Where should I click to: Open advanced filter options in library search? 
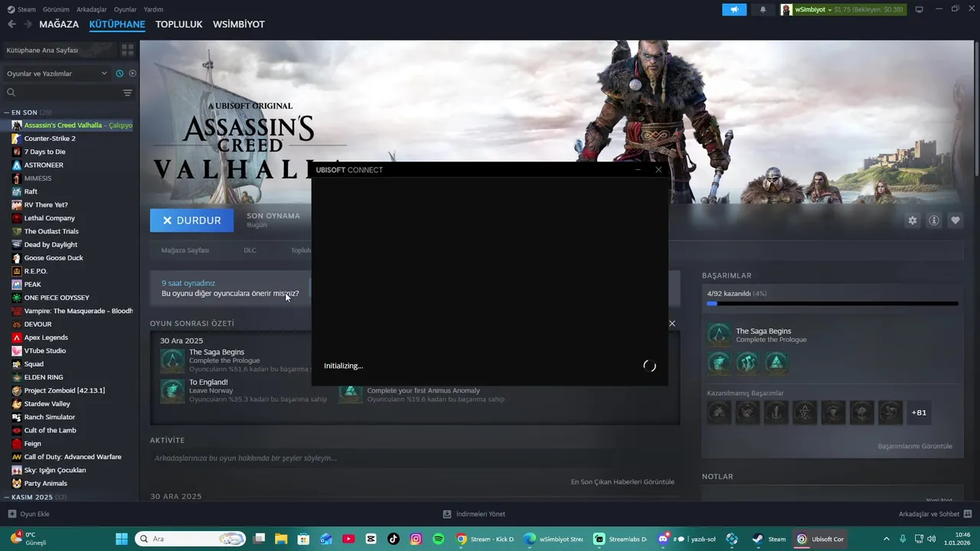coord(127,93)
